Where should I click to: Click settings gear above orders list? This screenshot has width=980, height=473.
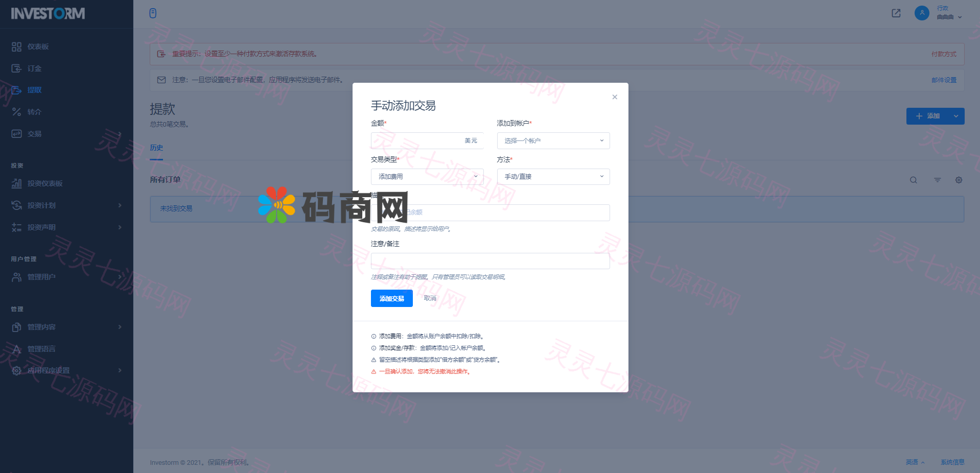pyautogui.click(x=959, y=180)
